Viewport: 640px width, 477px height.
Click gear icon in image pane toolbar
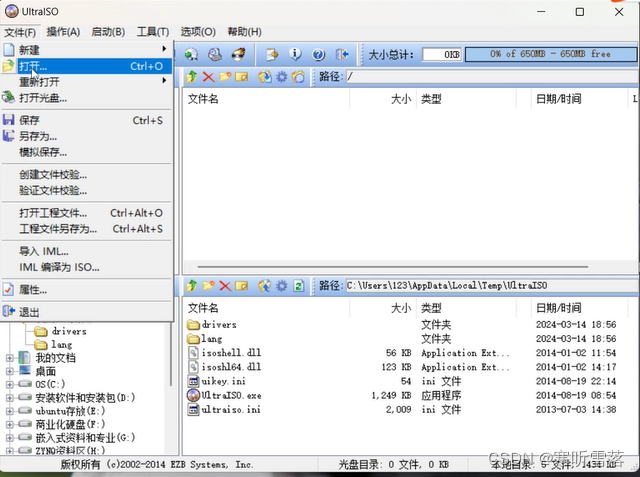282,77
